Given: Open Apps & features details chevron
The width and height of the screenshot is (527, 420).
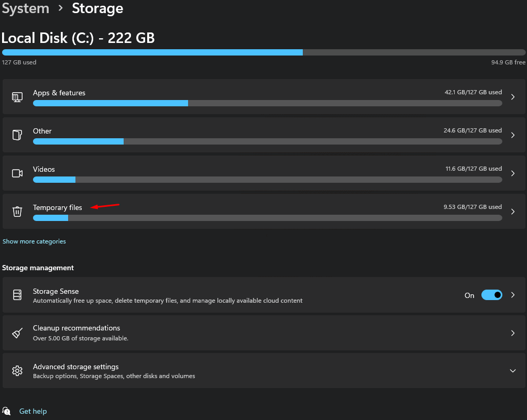Looking at the screenshot, I should point(513,97).
